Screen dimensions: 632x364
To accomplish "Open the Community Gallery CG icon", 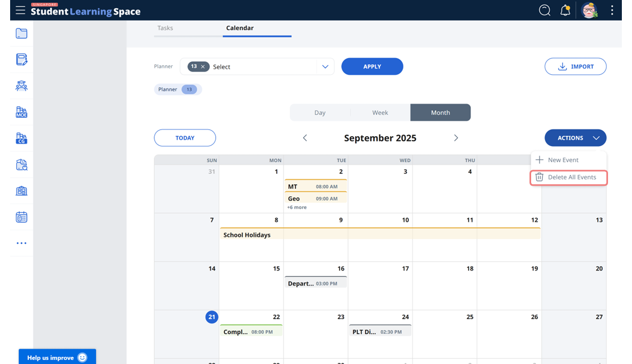I will [21, 138].
